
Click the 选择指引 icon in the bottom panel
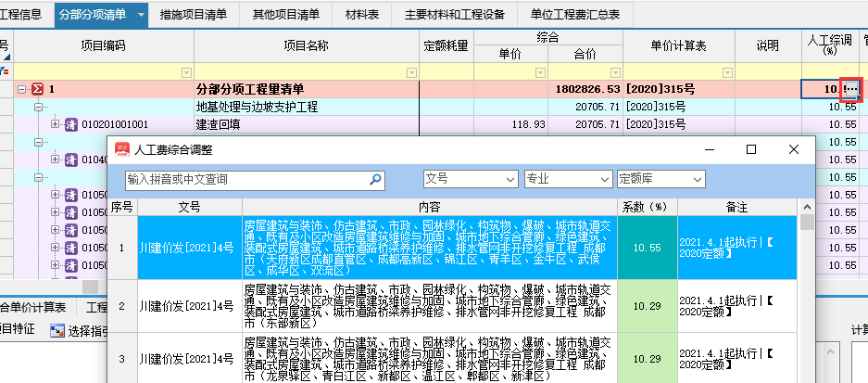tap(57, 331)
